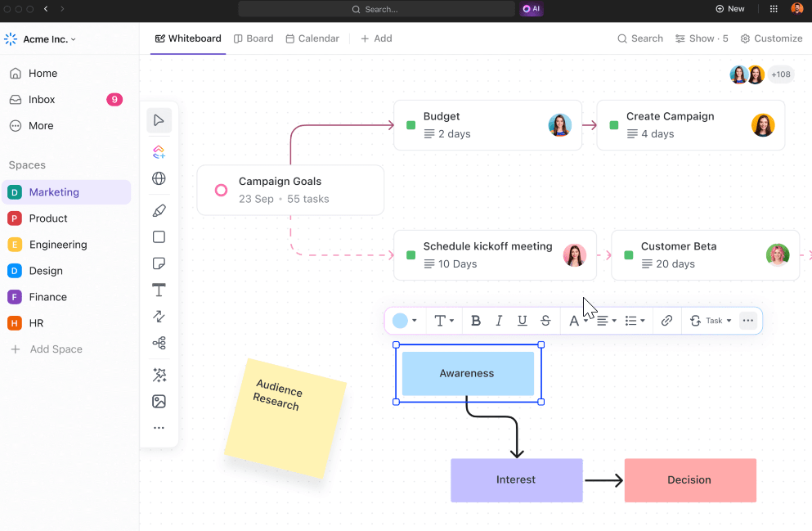This screenshot has width=812, height=531.
Task: Expand the Acme Inc. workspace menu
Action: [40, 38]
